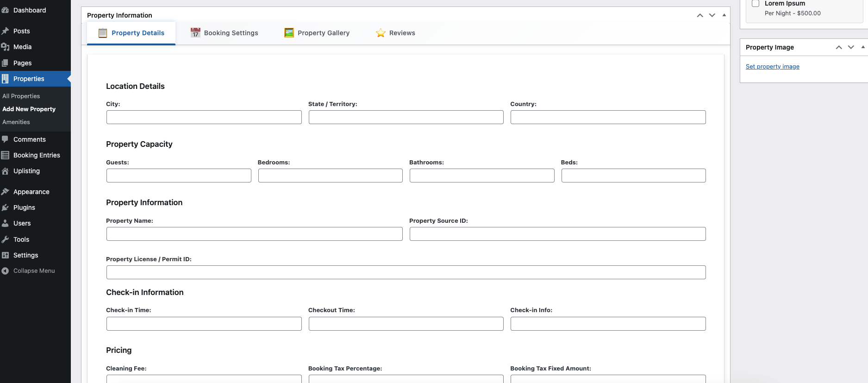The height and width of the screenshot is (383, 868).
Task: Toggle the Lorem Ipsum checkbox
Action: 756,4
